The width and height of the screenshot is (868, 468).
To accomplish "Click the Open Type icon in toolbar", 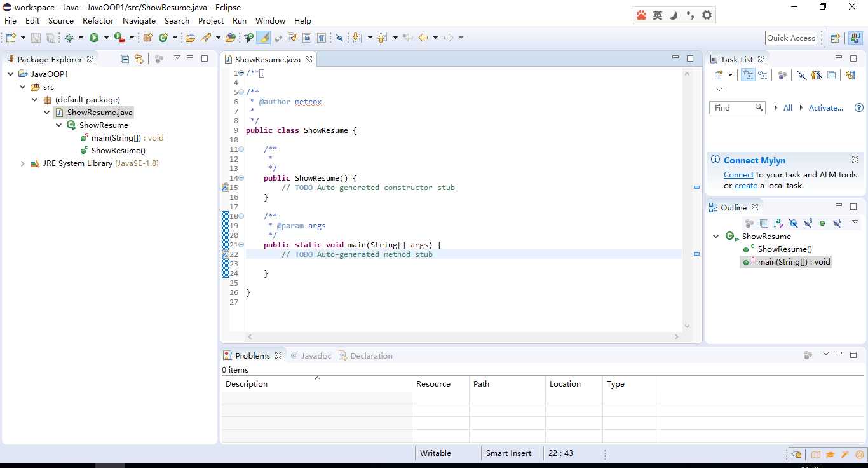I will coord(190,38).
